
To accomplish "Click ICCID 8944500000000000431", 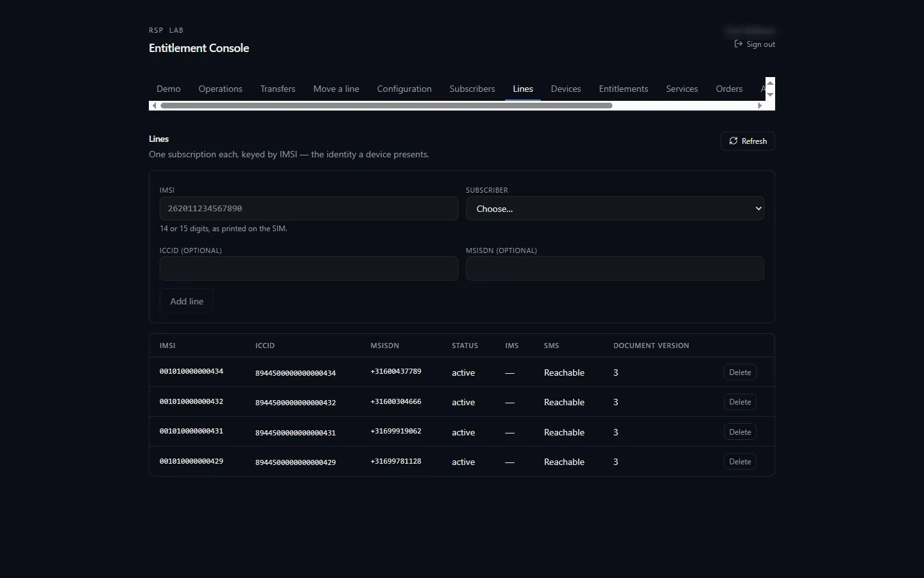I will point(296,433).
